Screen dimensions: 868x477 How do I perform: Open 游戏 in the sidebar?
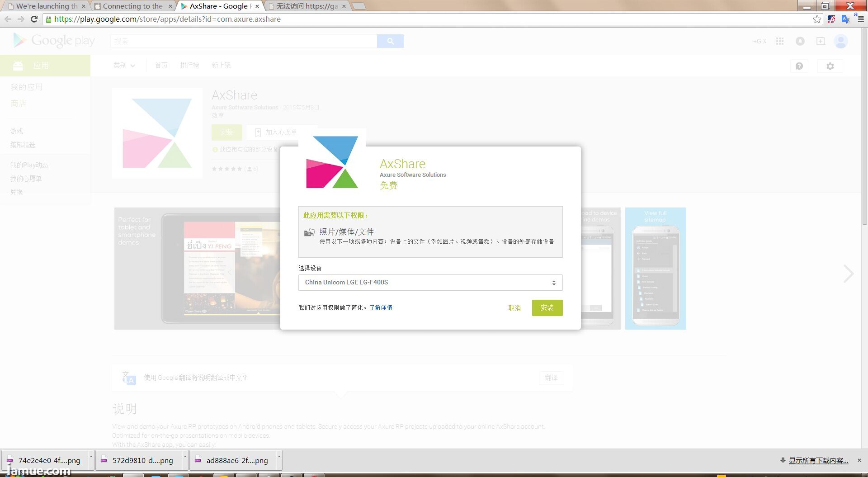pos(17,131)
